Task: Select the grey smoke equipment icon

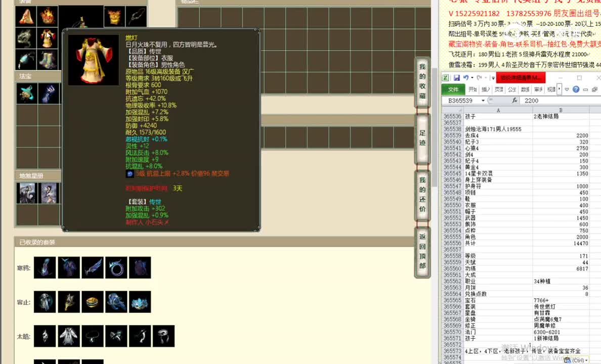Action: 26,38
